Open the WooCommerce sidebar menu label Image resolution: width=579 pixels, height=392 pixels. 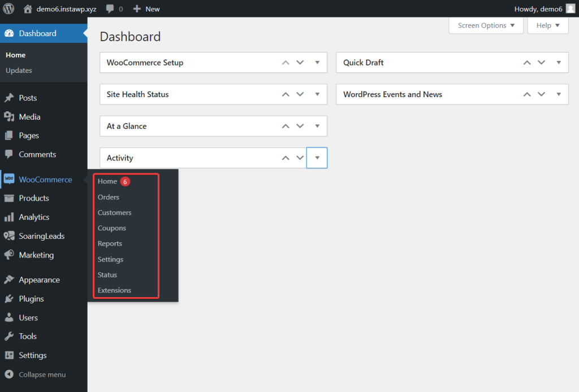45,179
